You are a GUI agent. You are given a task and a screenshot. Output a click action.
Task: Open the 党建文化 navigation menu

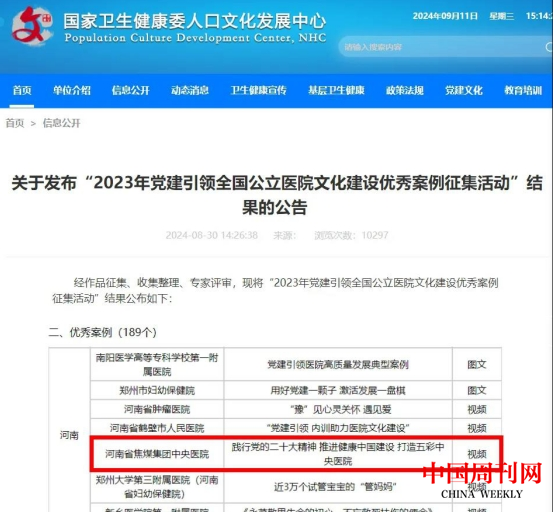tap(464, 90)
